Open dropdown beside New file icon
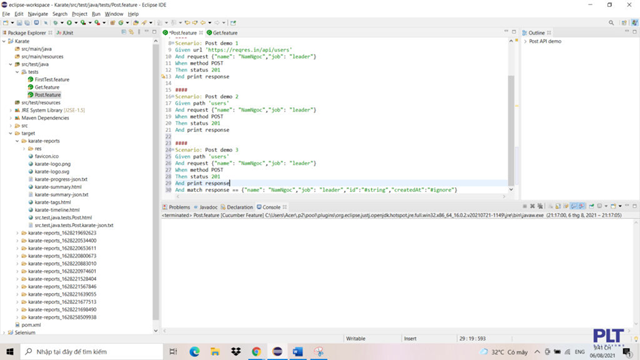This screenshot has height=360, width=640. coord(12,23)
